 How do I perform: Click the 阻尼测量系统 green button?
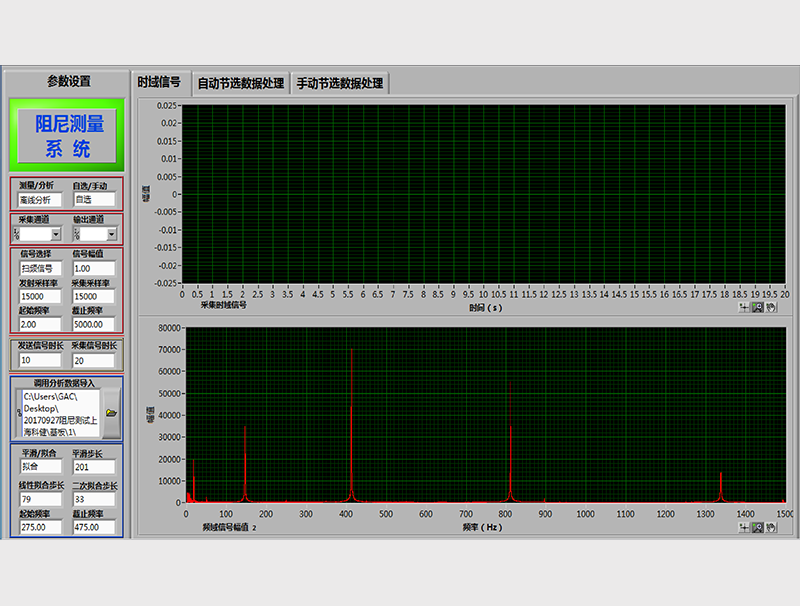pyautogui.click(x=67, y=136)
